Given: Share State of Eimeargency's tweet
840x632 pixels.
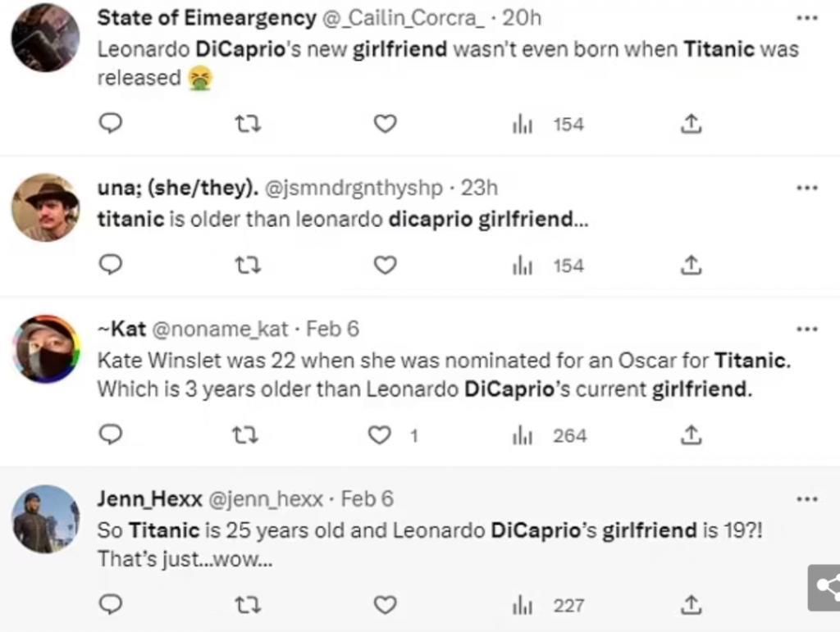Looking at the screenshot, I should tap(691, 124).
